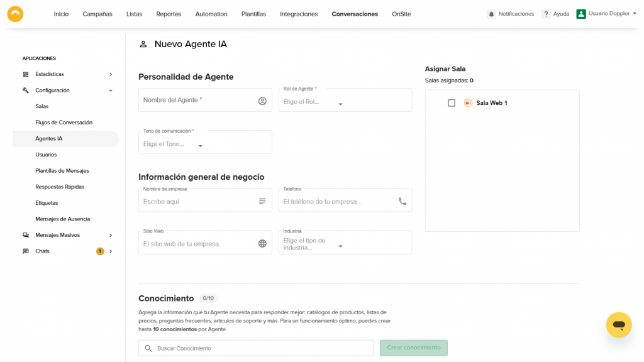This screenshot has width=644, height=362.
Task: Open the Listas menu
Action: 135,14
